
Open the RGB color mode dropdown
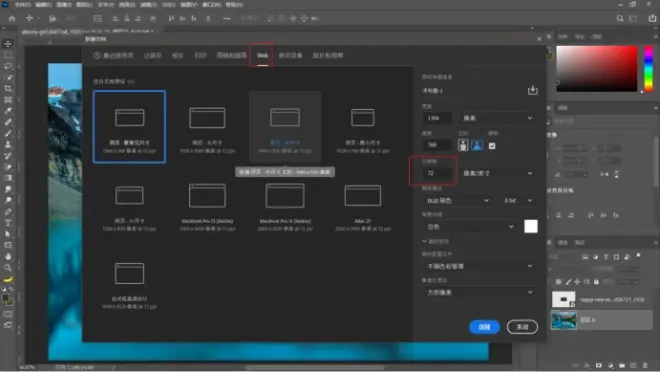click(457, 201)
